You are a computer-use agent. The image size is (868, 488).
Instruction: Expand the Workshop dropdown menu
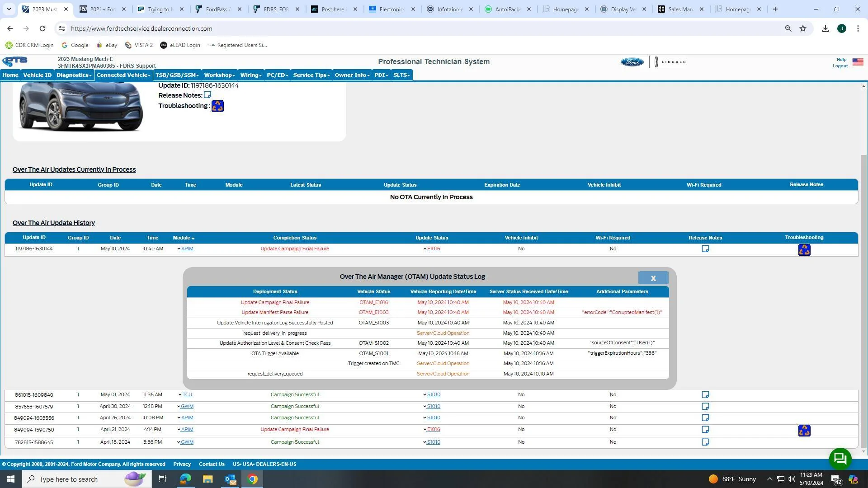tap(219, 75)
